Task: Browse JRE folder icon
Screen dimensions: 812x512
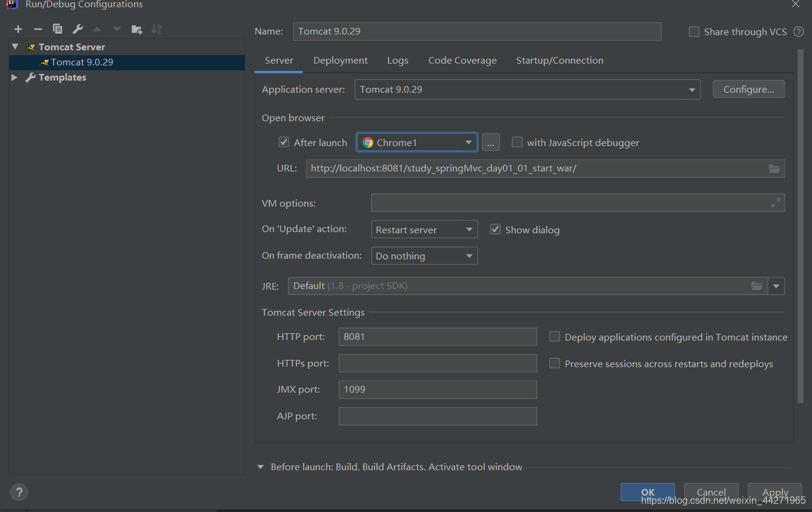Action: [x=757, y=286]
